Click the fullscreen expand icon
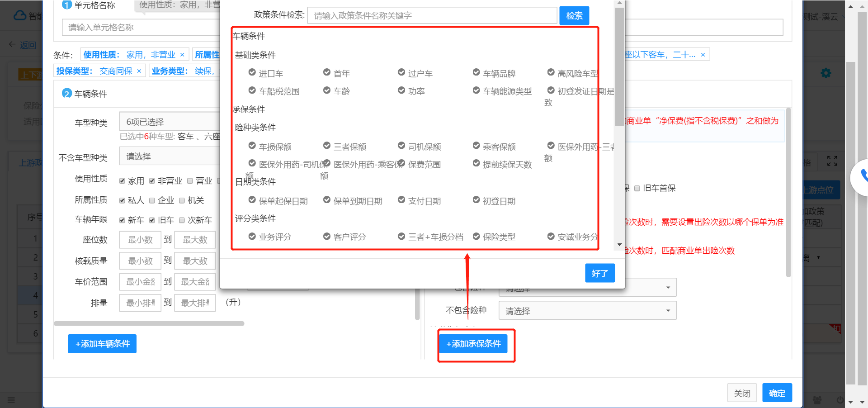This screenshot has height=408, width=868. click(x=832, y=161)
